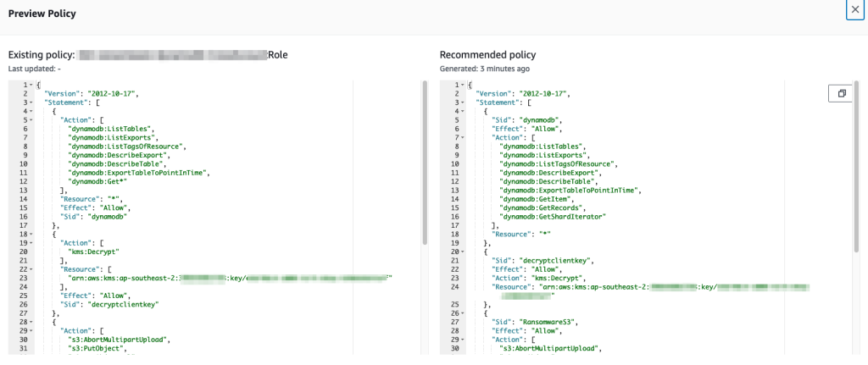Viewport: 868px width, 365px height.
Task: Click the "Sid": "dynamodb" line 5 in recommended policy
Action: click(526, 120)
